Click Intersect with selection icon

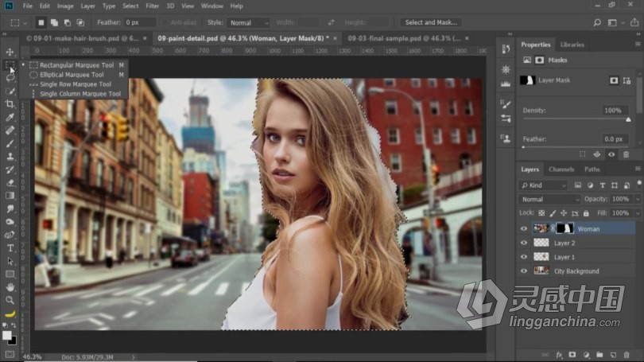[80, 22]
